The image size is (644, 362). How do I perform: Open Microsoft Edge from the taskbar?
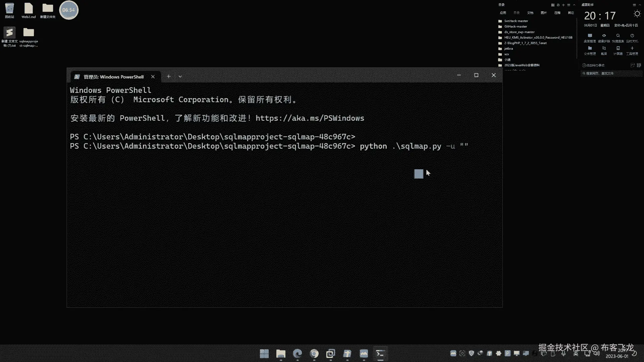[x=297, y=354]
